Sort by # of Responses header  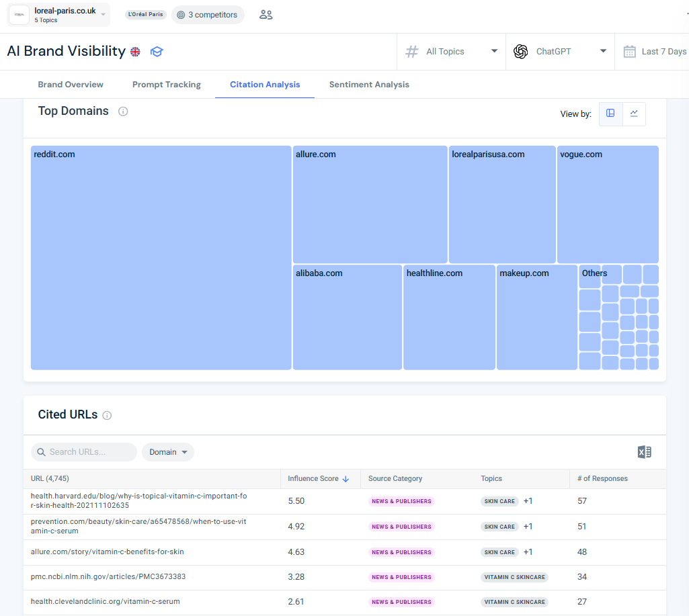coord(602,478)
